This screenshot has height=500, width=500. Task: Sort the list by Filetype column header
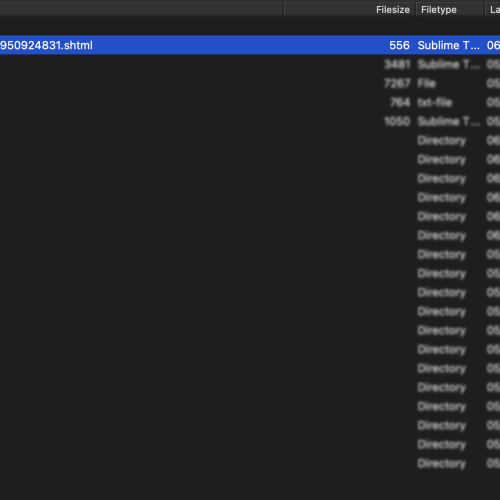[x=450, y=10]
